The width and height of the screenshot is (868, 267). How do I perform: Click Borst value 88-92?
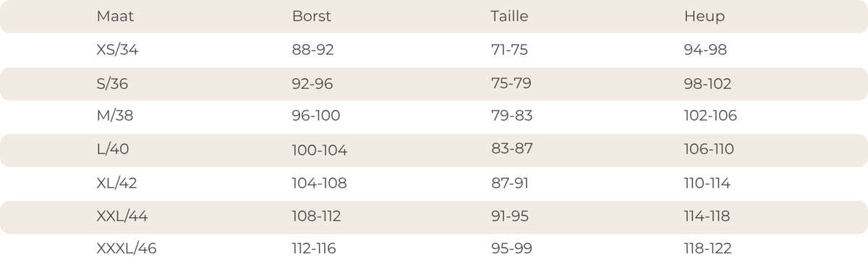313,50
